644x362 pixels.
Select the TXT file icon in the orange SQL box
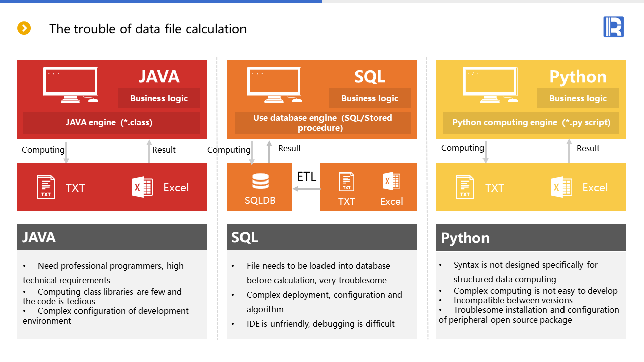tap(346, 182)
